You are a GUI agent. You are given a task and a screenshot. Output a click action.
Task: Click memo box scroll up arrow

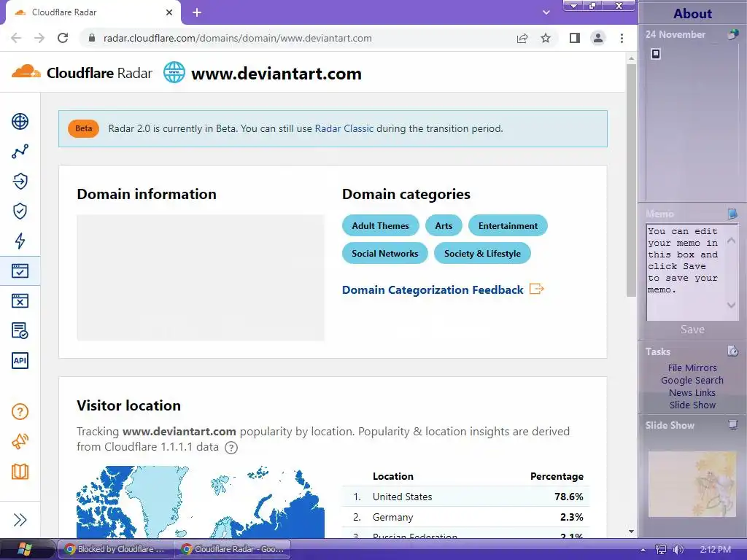pyautogui.click(x=731, y=240)
